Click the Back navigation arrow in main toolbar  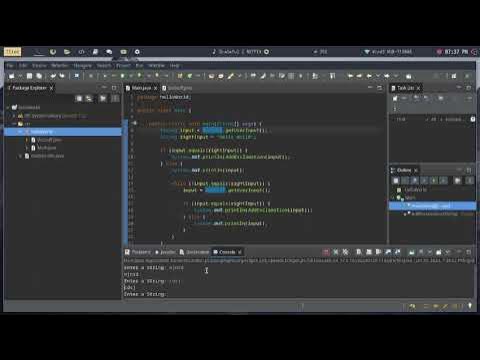[x=369, y=76]
